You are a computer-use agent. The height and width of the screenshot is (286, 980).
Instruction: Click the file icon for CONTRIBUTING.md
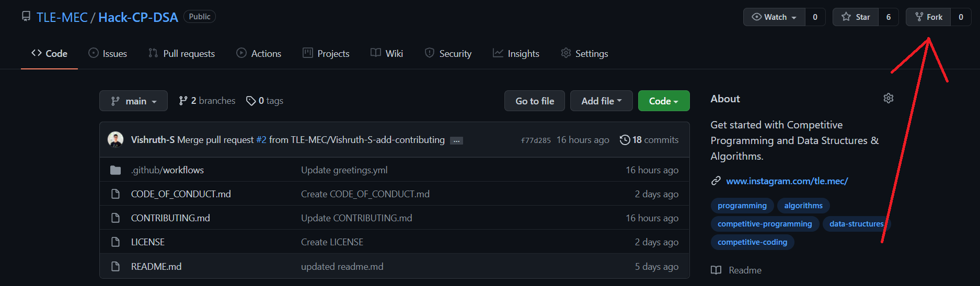pyautogui.click(x=116, y=218)
